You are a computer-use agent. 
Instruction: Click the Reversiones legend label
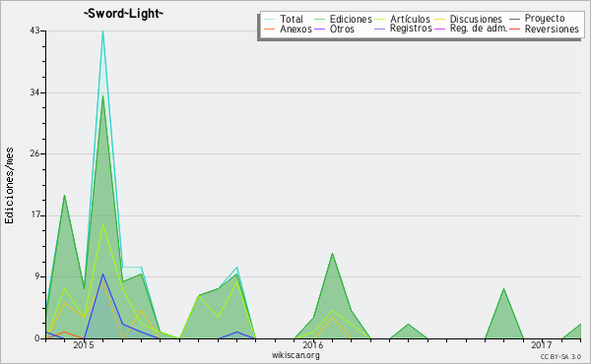(552, 29)
